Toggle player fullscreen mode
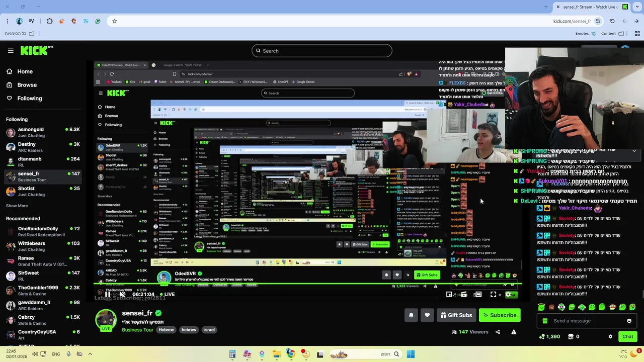644x362 pixels. pos(493,295)
